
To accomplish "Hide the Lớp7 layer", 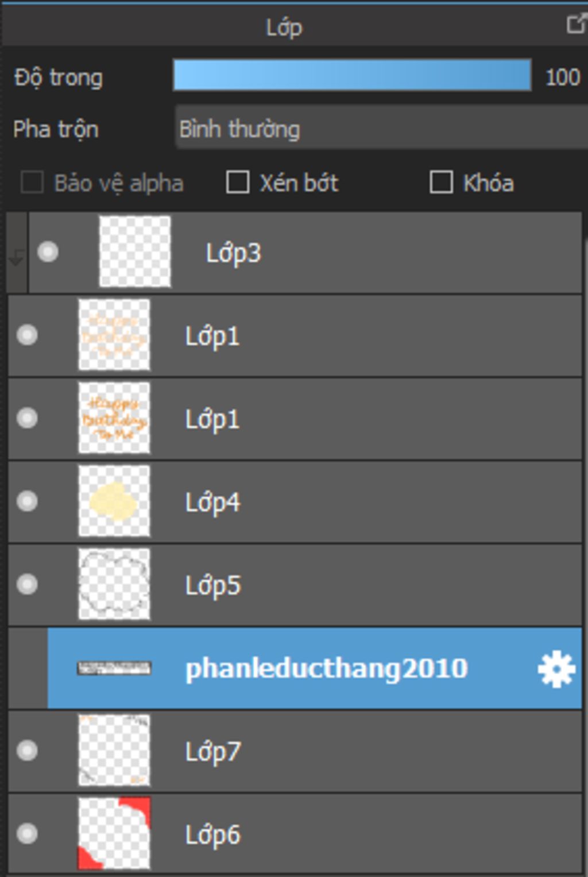I will [27, 750].
